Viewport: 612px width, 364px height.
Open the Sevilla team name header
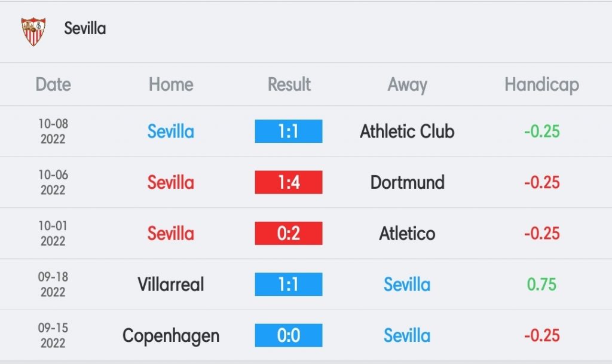tap(85, 29)
